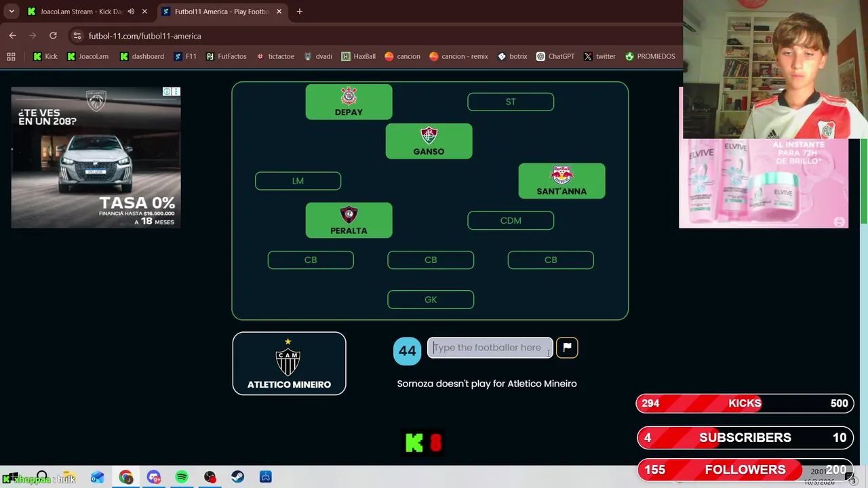Select the empty LM position slot

[x=298, y=181]
